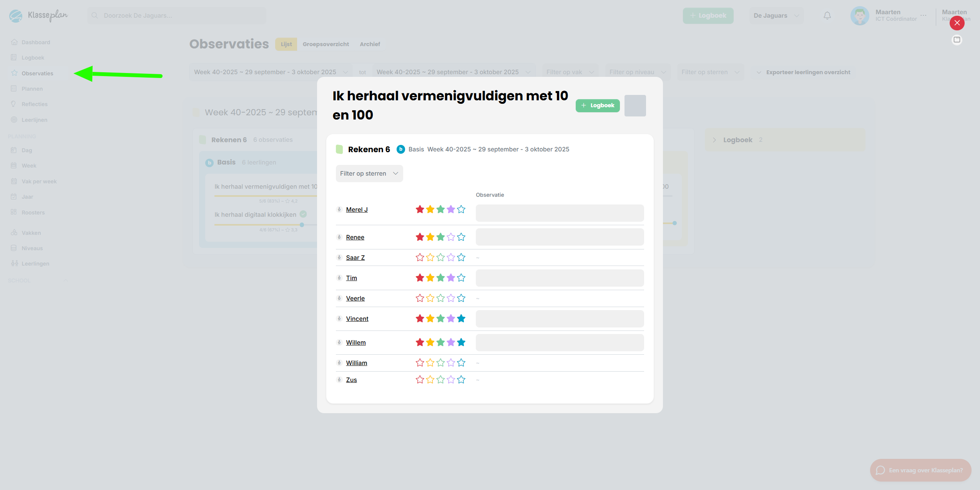Open the Archief tab
This screenshot has width=980, height=490.
[370, 44]
